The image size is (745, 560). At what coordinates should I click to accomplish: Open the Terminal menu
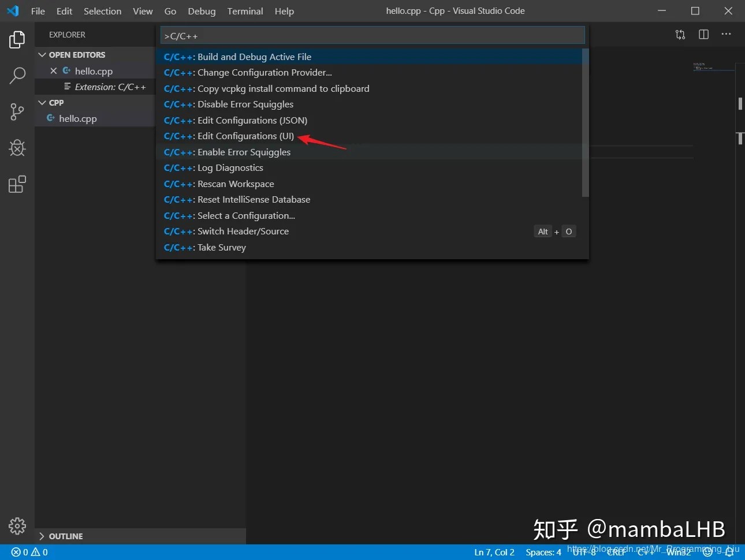pyautogui.click(x=245, y=11)
